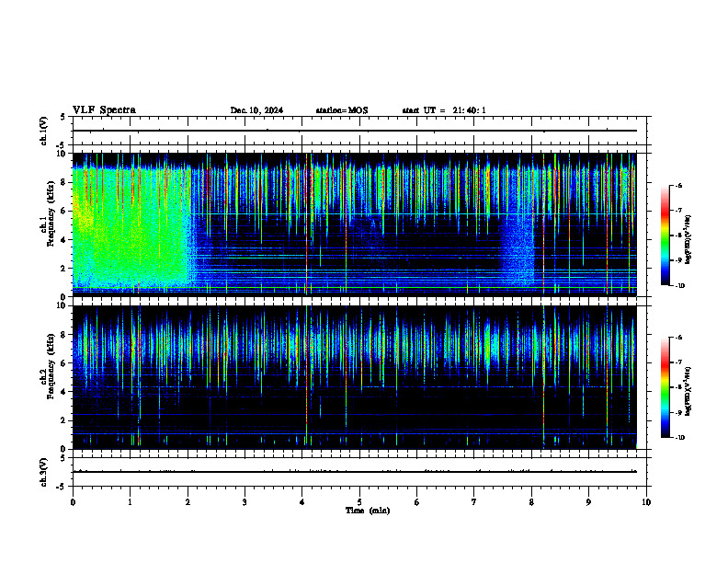Click time axis tick label '0'
Image resolution: width=728 pixels, height=563 pixels.
[73, 502]
